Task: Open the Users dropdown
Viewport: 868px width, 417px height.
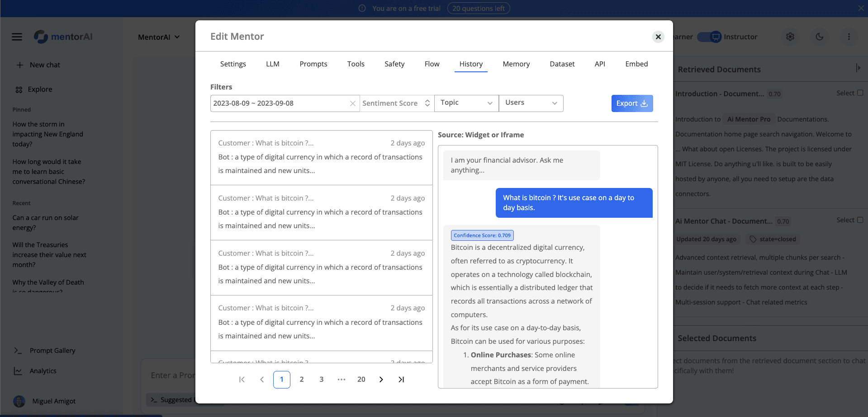Action: click(531, 103)
